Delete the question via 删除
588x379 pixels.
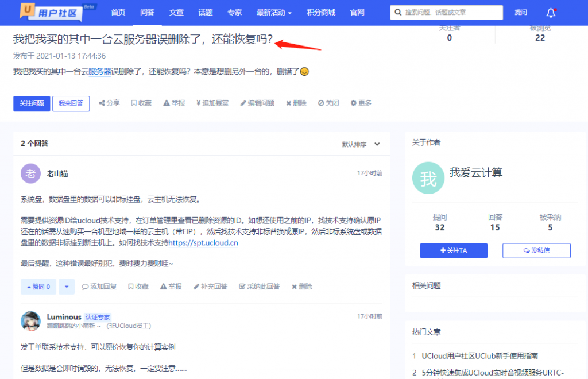[x=296, y=103]
